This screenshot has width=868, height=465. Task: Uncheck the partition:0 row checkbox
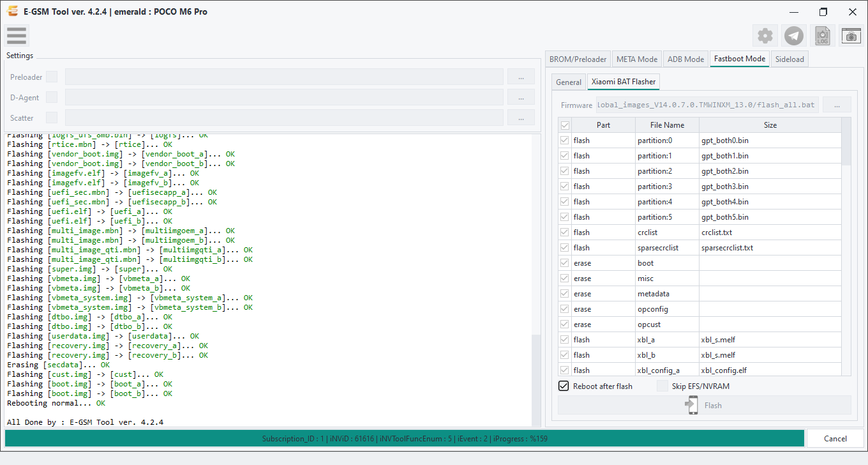coord(565,141)
